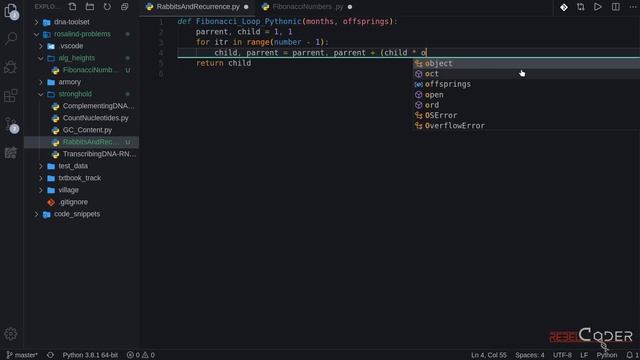Open GC_Content.py in the tree
Viewport: 640px width, 360px height.
coord(87,130)
